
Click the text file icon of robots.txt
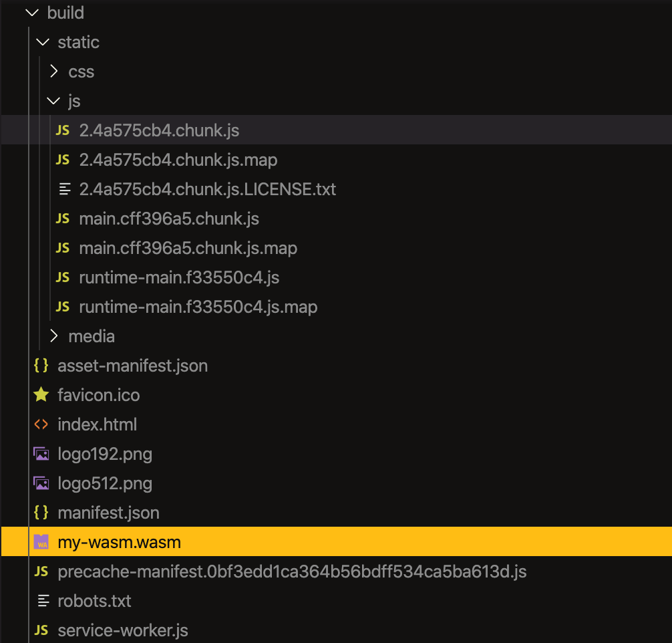click(43, 600)
